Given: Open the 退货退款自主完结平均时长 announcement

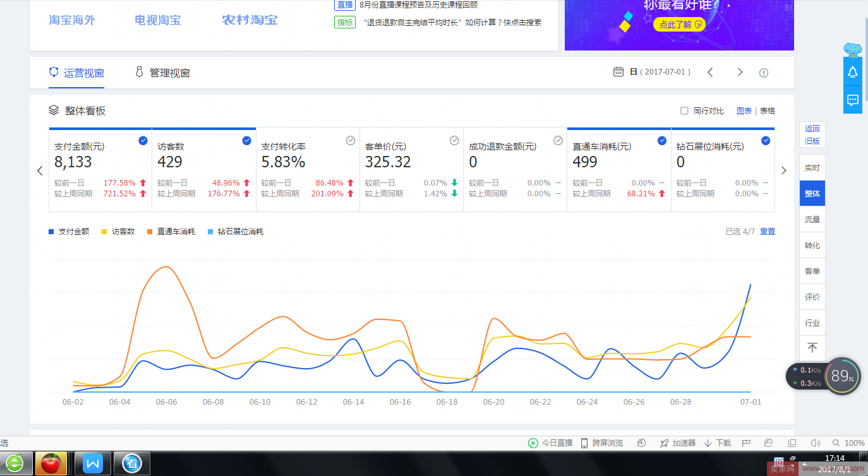Looking at the screenshot, I should tap(452, 23).
